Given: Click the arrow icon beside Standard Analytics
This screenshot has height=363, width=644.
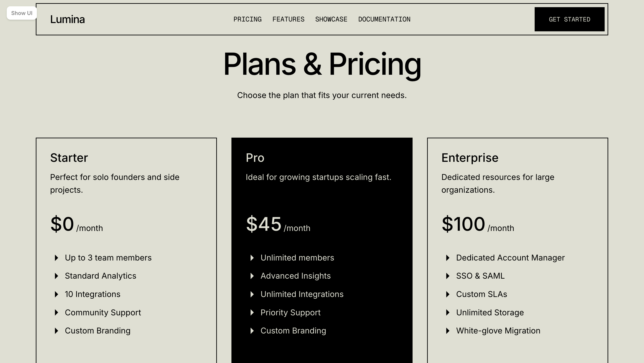Looking at the screenshot, I should pos(57,276).
